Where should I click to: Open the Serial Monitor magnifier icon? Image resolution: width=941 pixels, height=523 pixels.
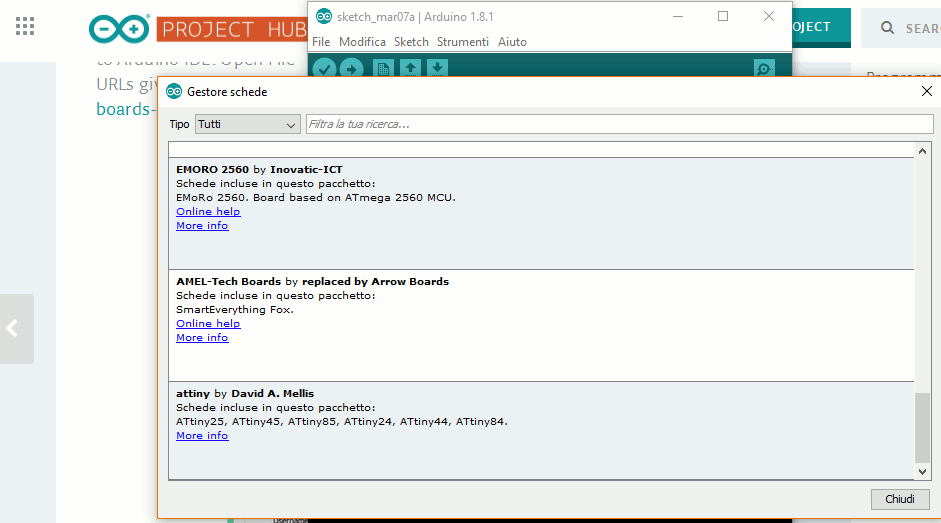tap(764, 69)
